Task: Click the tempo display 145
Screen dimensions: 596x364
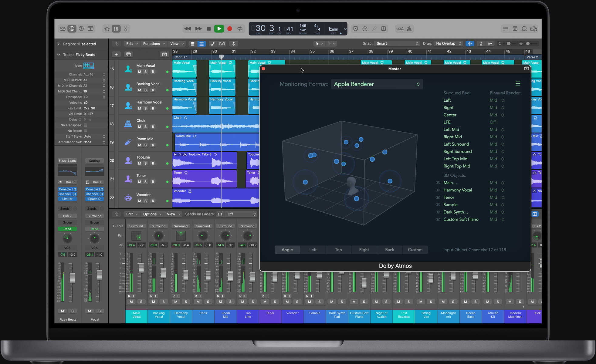Action: (303, 26)
